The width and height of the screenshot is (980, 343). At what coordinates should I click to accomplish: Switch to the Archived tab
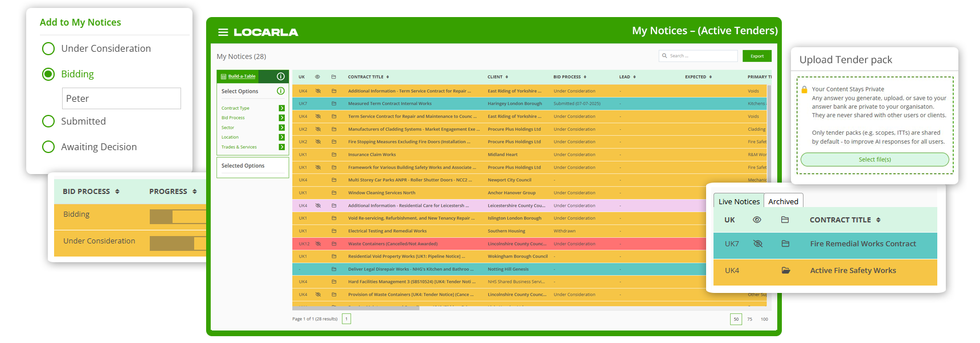coord(783,201)
